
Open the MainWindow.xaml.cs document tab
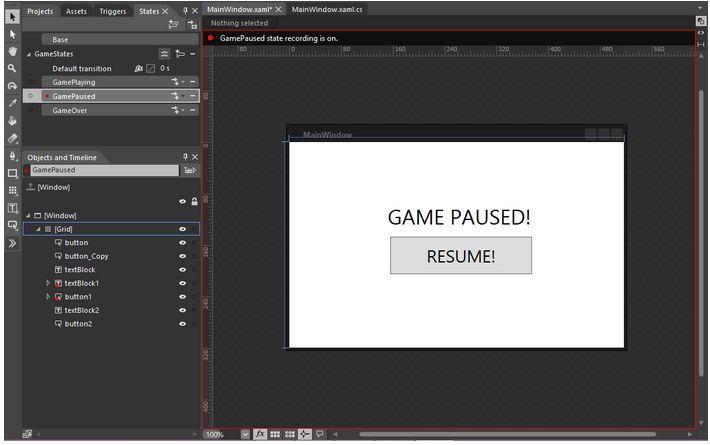(x=327, y=10)
